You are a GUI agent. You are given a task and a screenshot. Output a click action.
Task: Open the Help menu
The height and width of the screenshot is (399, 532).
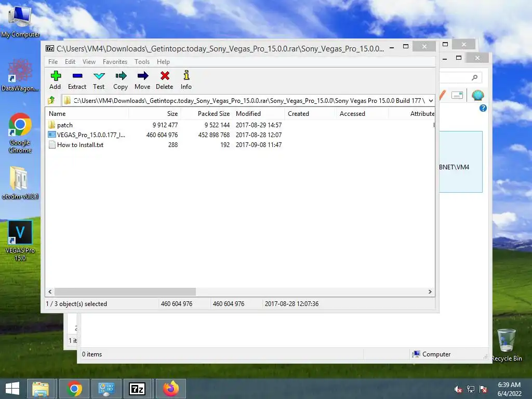tap(163, 62)
